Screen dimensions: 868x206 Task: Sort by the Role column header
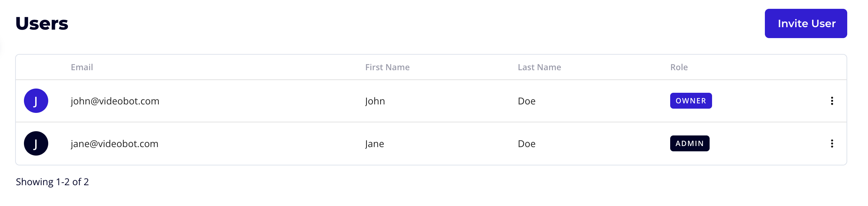679,67
